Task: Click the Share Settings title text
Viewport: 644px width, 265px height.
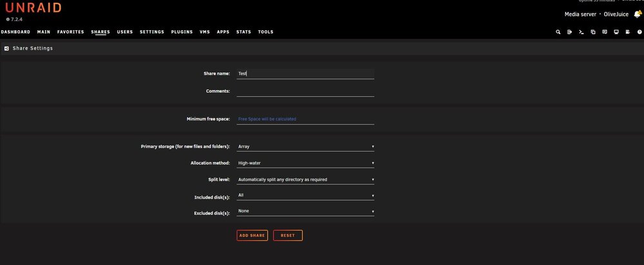Action: coord(33,48)
